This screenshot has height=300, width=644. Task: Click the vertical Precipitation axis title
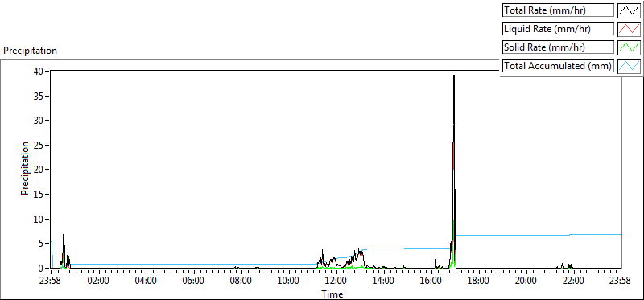25,168
